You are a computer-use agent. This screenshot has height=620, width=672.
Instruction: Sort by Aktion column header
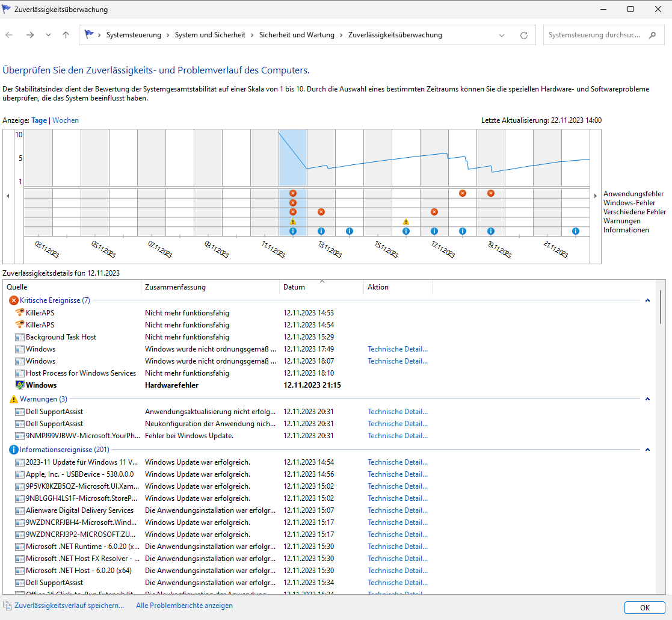[x=398, y=287]
